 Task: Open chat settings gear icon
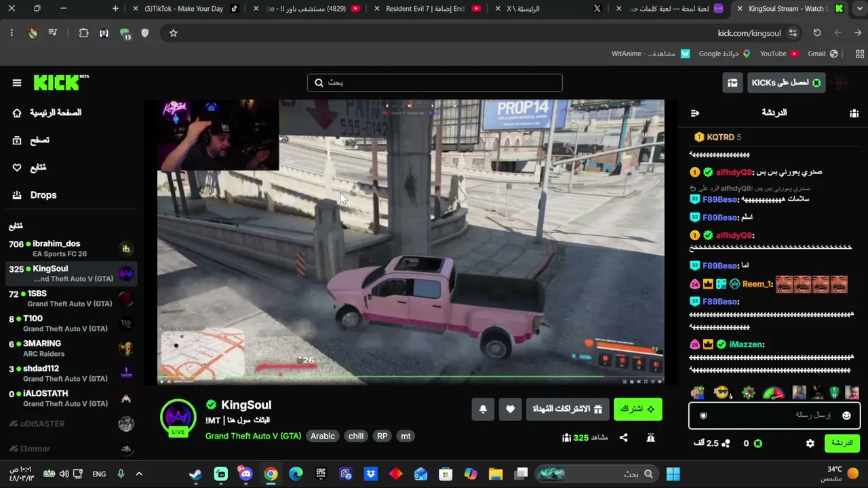point(810,443)
